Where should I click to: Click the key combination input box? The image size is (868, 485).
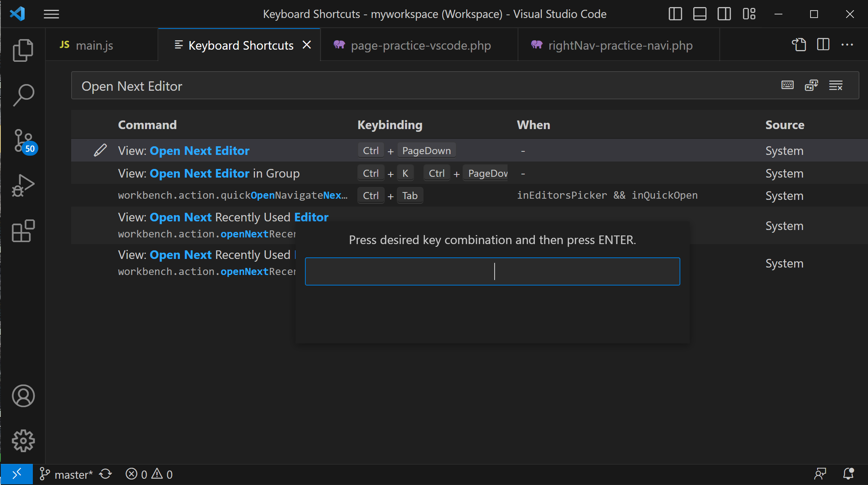(x=493, y=271)
